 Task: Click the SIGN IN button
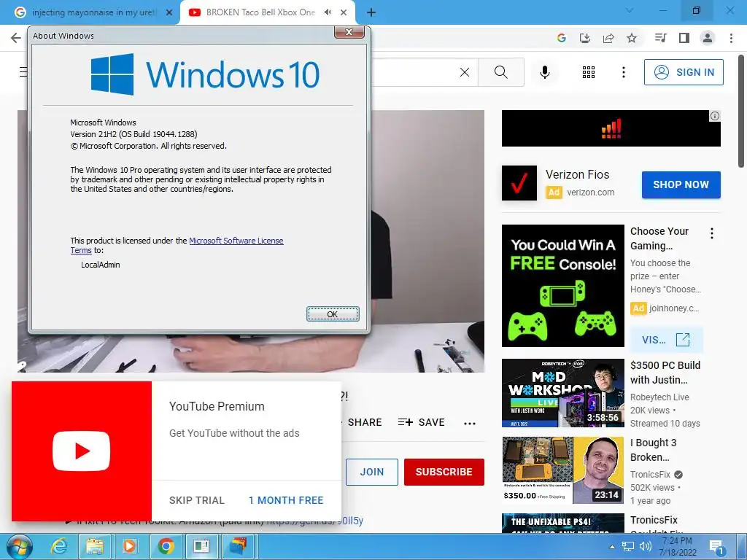click(684, 72)
